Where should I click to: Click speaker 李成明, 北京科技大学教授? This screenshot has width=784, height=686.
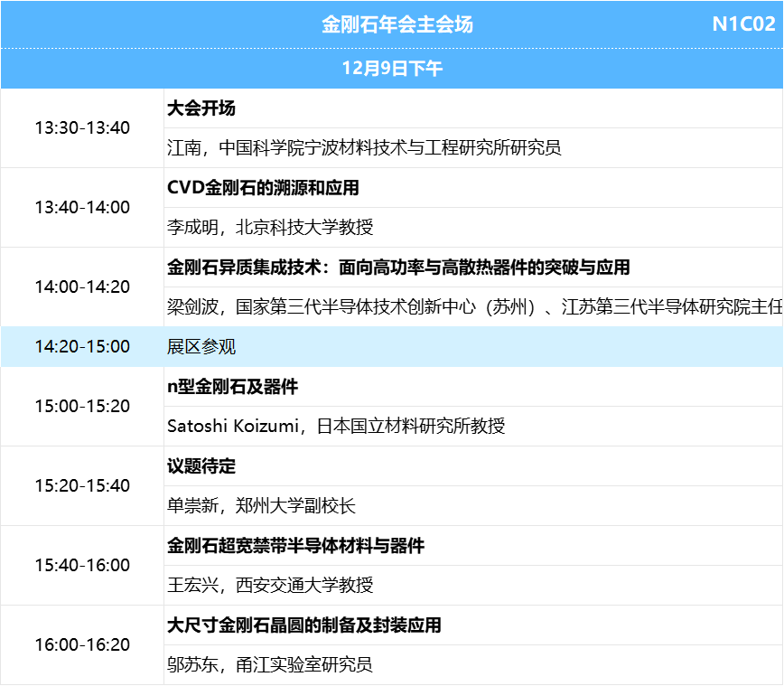pos(270,228)
